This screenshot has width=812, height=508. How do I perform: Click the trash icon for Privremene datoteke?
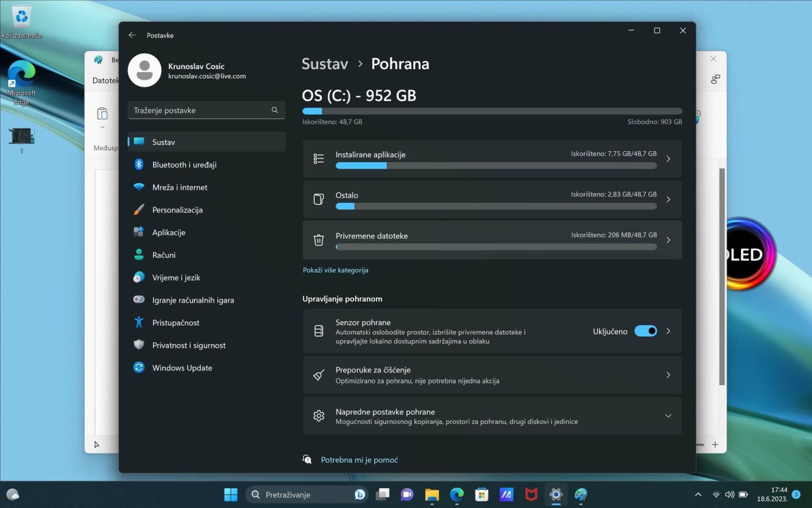[x=318, y=240]
